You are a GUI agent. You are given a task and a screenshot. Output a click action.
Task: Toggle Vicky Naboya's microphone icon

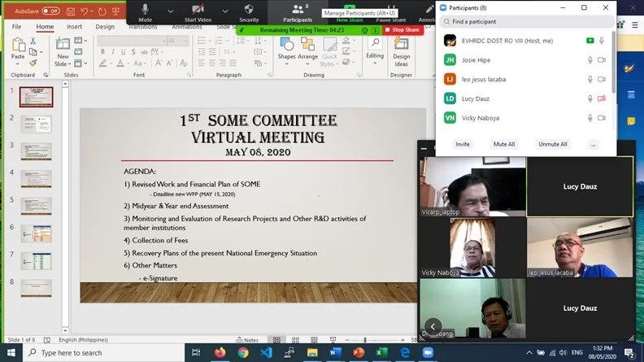[590, 118]
